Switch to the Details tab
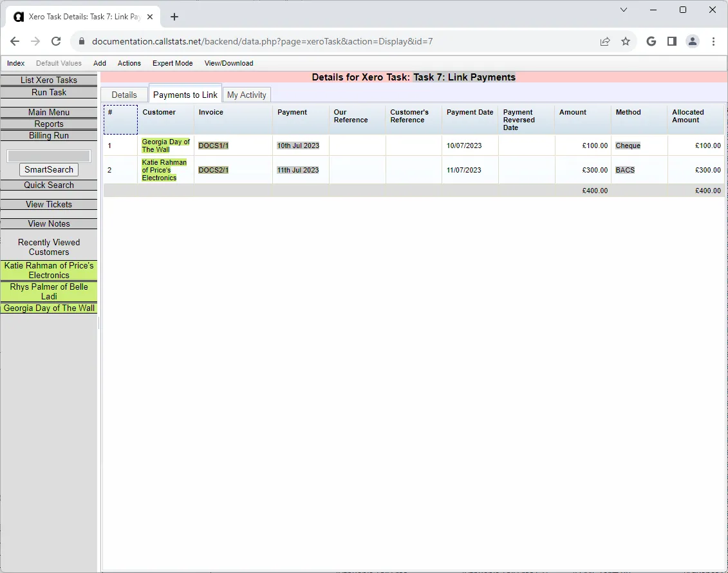Image resolution: width=728 pixels, height=573 pixels. pos(124,95)
